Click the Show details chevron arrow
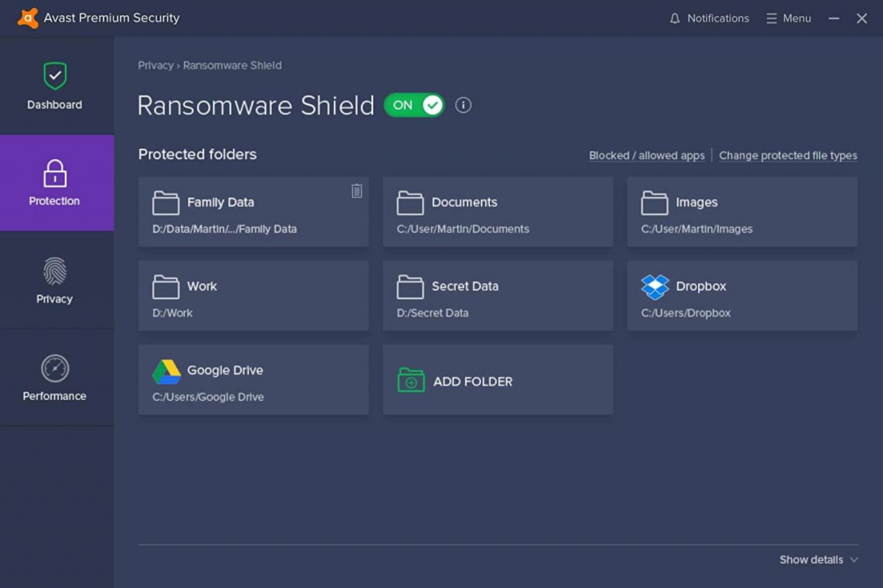This screenshot has width=883, height=588. click(x=853, y=560)
